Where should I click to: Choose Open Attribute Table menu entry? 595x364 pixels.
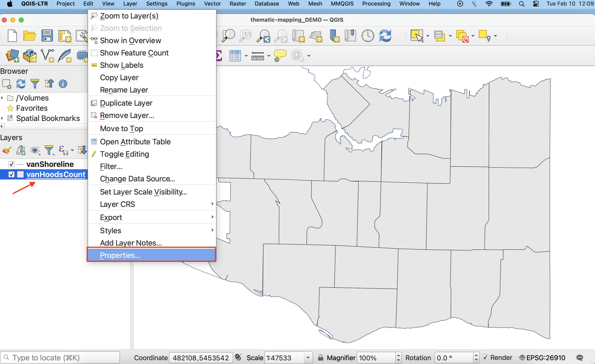point(135,141)
